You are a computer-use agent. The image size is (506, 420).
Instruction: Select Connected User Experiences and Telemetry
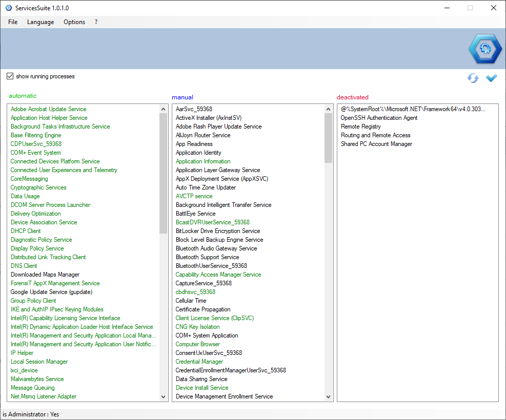(x=64, y=170)
